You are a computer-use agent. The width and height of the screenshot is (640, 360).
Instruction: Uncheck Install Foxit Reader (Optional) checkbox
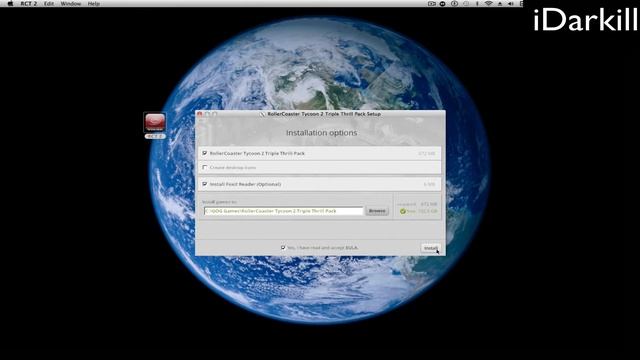click(x=204, y=184)
